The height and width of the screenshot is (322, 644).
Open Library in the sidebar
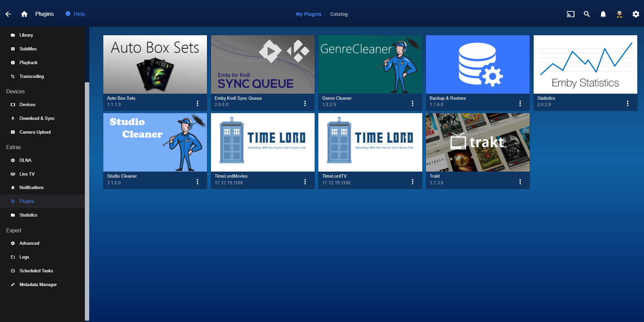42,35
